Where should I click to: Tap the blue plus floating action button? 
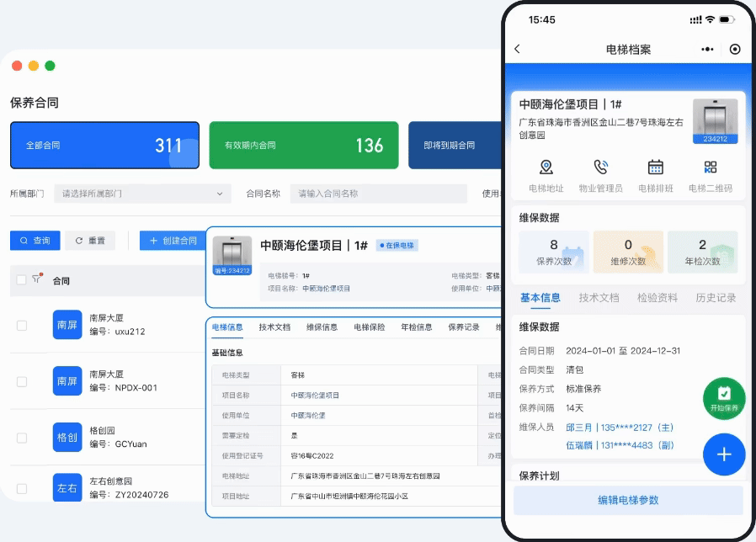723,454
